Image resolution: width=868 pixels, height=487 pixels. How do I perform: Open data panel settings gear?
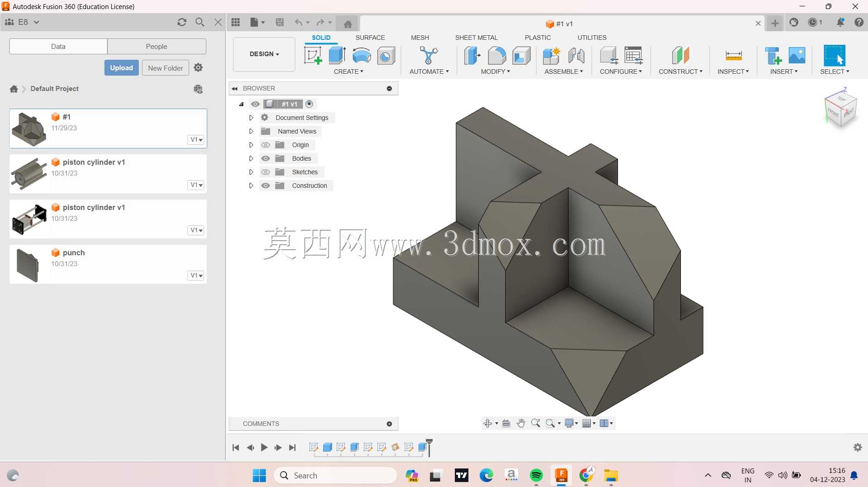(x=198, y=67)
